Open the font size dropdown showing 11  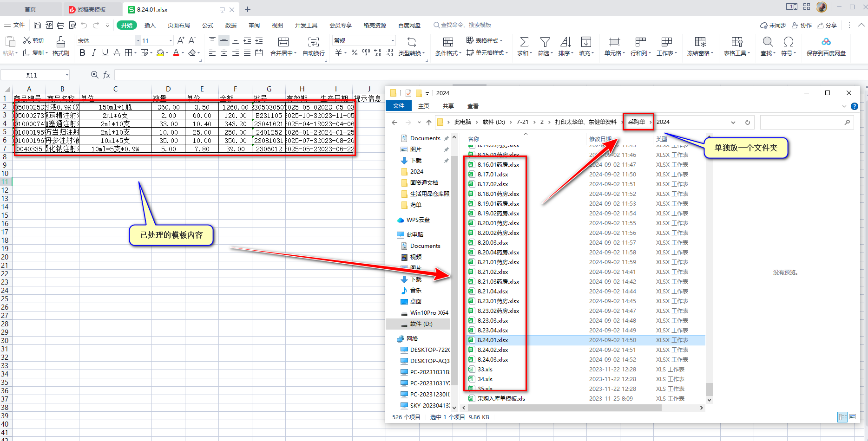click(171, 41)
